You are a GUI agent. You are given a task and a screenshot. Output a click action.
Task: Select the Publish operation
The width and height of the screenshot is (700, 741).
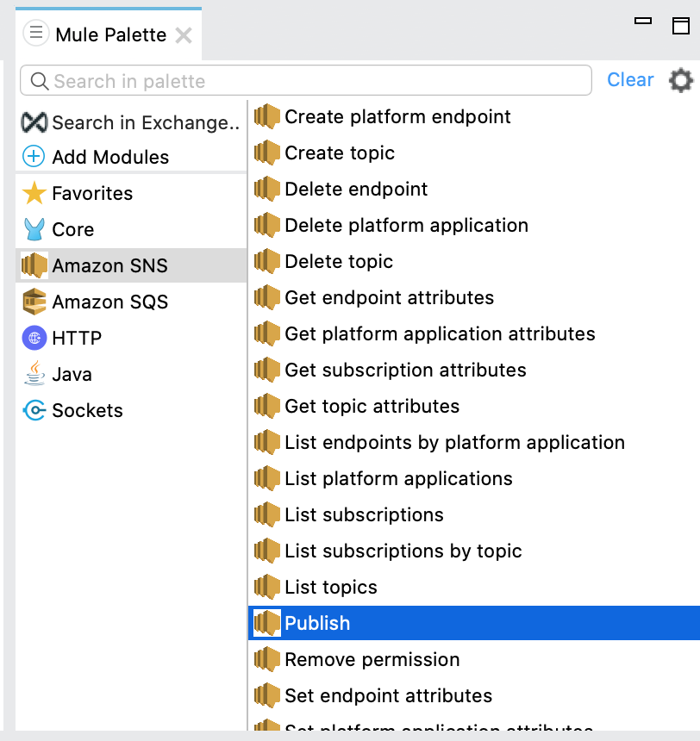click(x=317, y=624)
